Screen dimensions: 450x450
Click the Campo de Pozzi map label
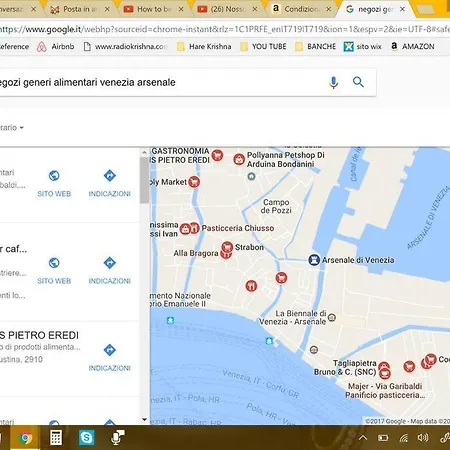tap(276, 206)
